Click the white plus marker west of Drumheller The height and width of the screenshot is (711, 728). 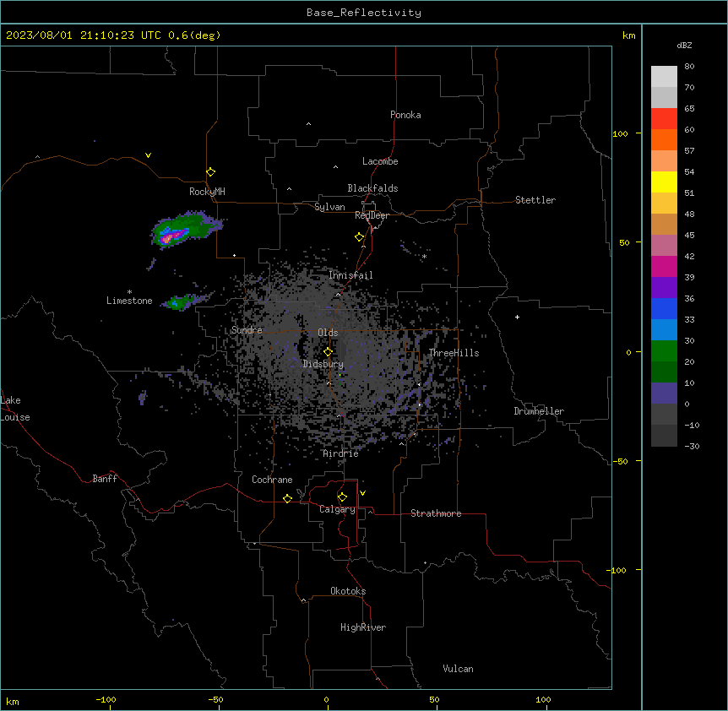coord(517,317)
